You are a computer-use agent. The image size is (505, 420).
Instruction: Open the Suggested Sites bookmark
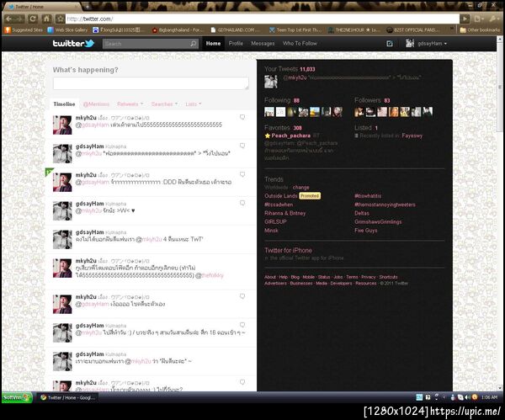[24, 30]
